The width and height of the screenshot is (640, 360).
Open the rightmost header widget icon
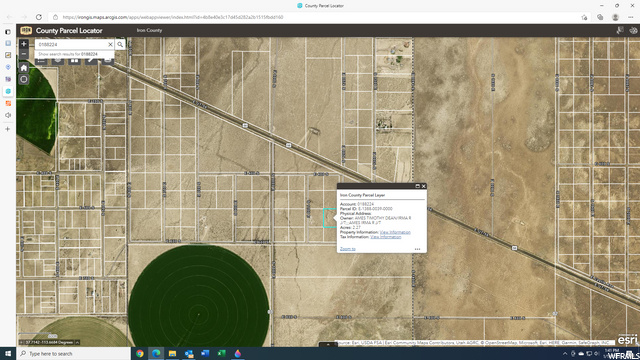pos(633,31)
